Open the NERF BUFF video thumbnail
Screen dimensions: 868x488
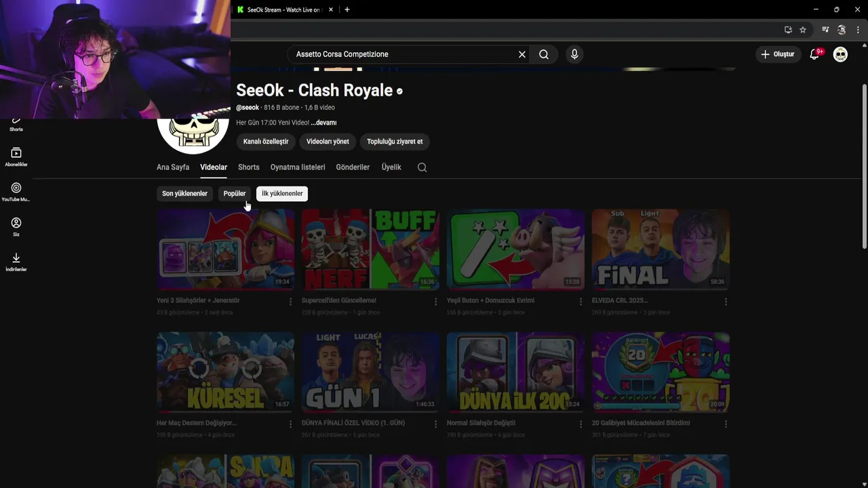[x=370, y=249]
